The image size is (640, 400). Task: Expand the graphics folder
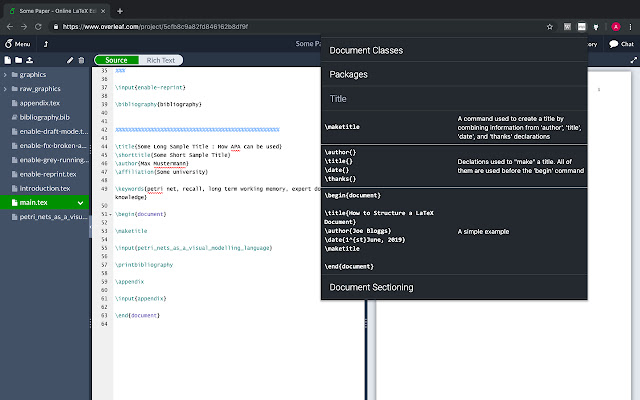(6, 74)
